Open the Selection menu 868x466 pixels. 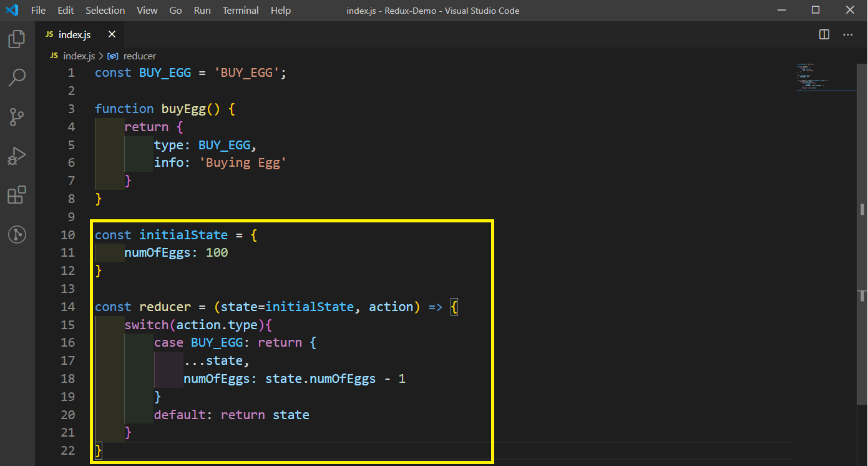[105, 10]
